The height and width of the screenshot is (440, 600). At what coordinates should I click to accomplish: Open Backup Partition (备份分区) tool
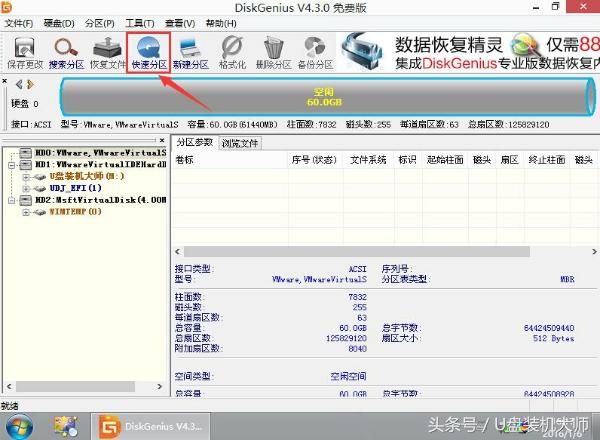pos(315,53)
